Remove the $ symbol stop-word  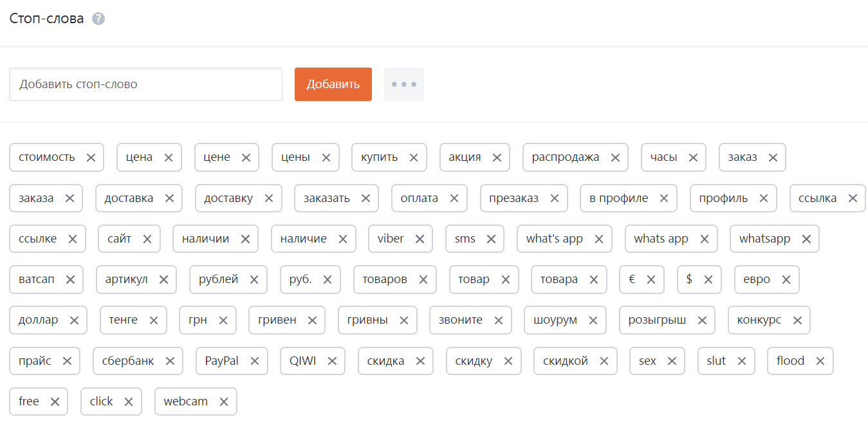tap(708, 280)
